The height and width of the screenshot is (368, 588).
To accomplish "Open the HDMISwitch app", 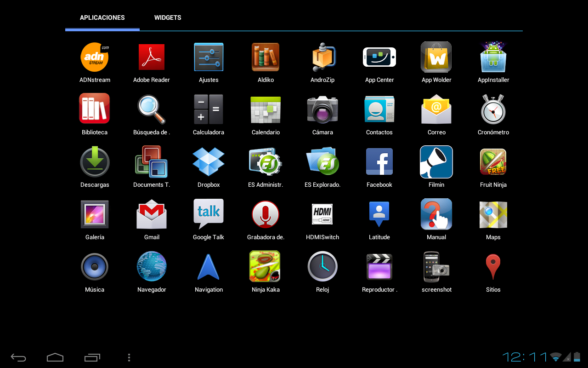I will pos(322,214).
